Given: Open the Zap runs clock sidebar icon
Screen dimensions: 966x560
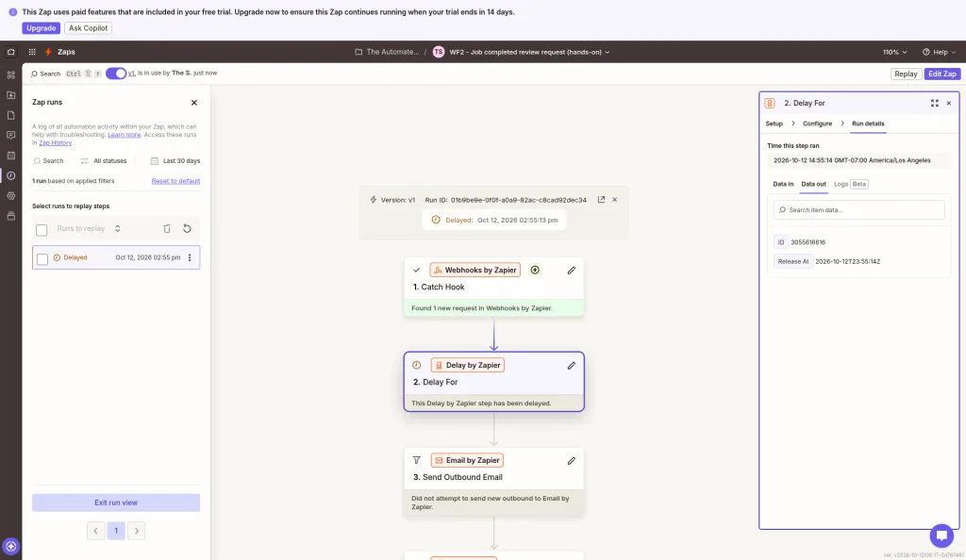Looking at the screenshot, I should pyautogui.click(x=10, y=176).
